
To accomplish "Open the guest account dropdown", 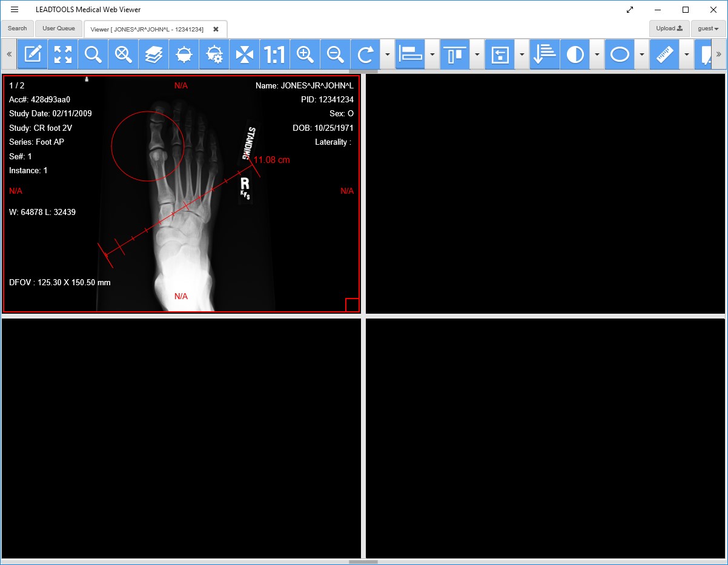I will pos(707,28).
